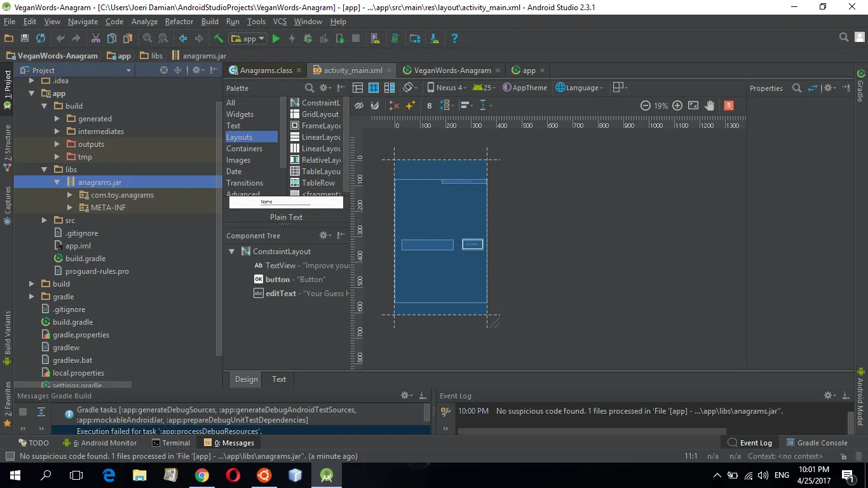This screenshot has width=868, height=488.
Task: Click the Make Project hammer icon
Action: coord(218,39)
